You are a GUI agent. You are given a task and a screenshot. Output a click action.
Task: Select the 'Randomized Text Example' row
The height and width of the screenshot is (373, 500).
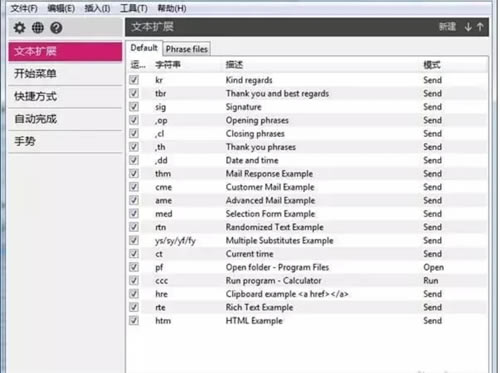coord(307,227)
